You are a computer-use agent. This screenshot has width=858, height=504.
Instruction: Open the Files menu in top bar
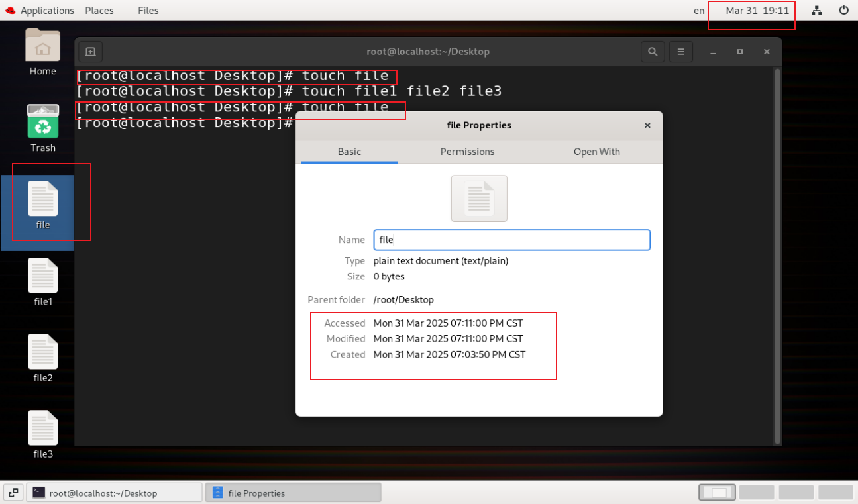click(148, 11)
